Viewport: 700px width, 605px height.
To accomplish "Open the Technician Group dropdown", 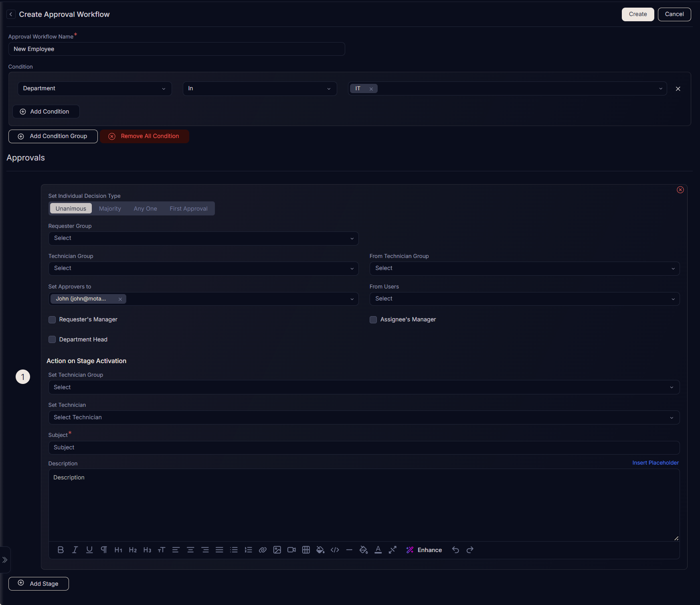I will click(204, 268).
